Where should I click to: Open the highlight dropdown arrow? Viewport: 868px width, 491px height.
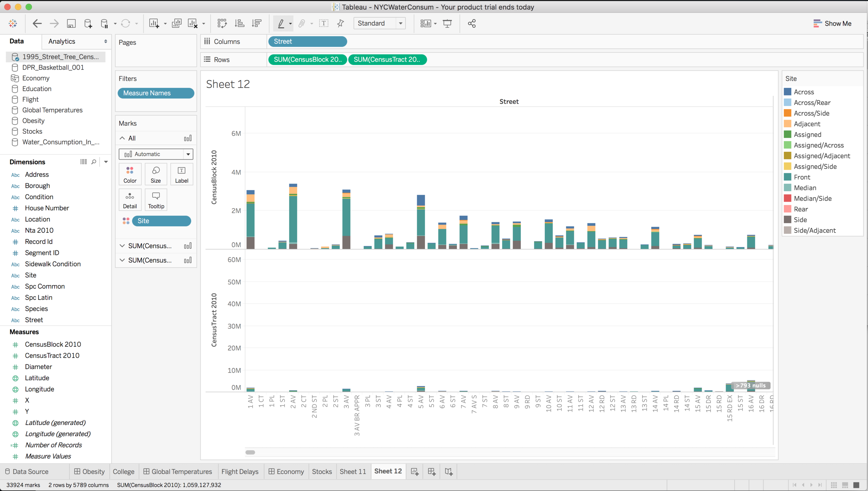click(290, 24)
